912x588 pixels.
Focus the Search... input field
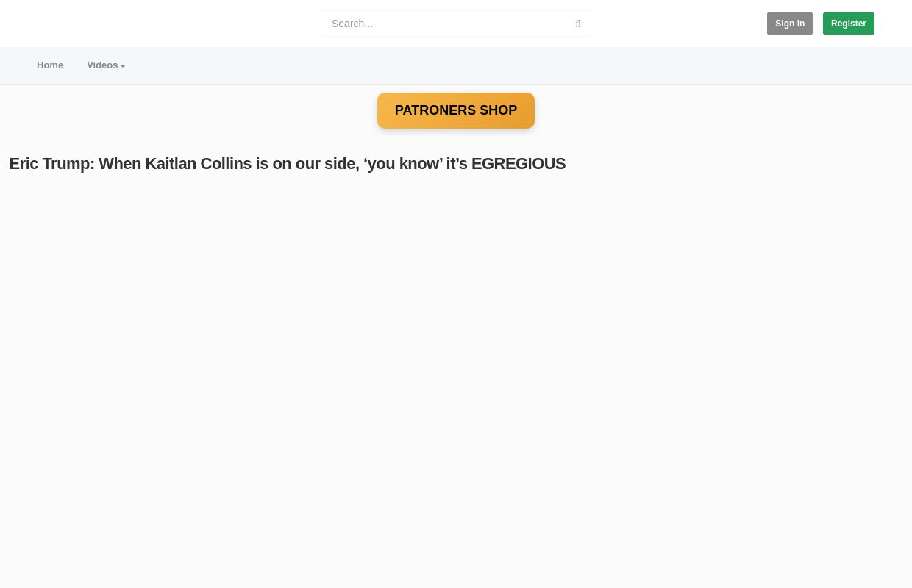[445, 24]
